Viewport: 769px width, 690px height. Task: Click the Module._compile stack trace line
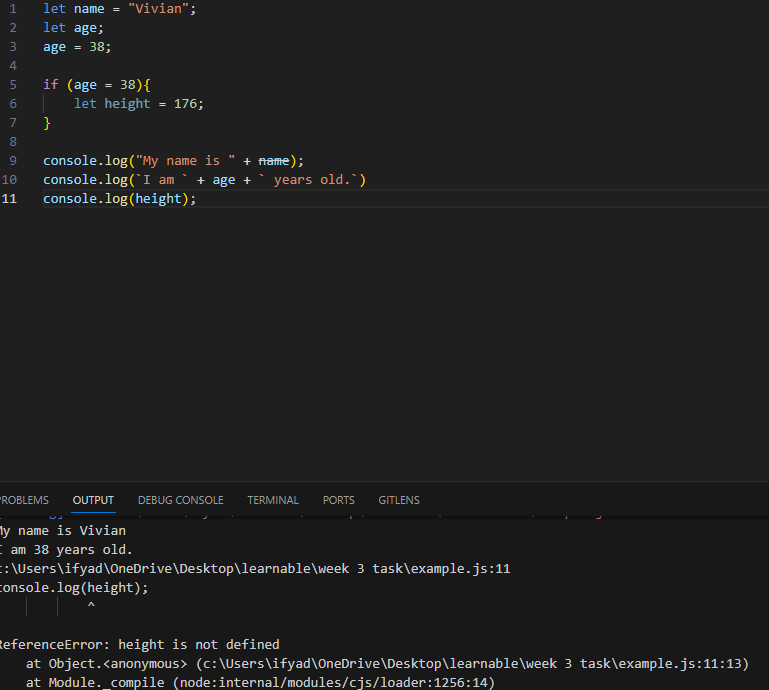point(260,683)
